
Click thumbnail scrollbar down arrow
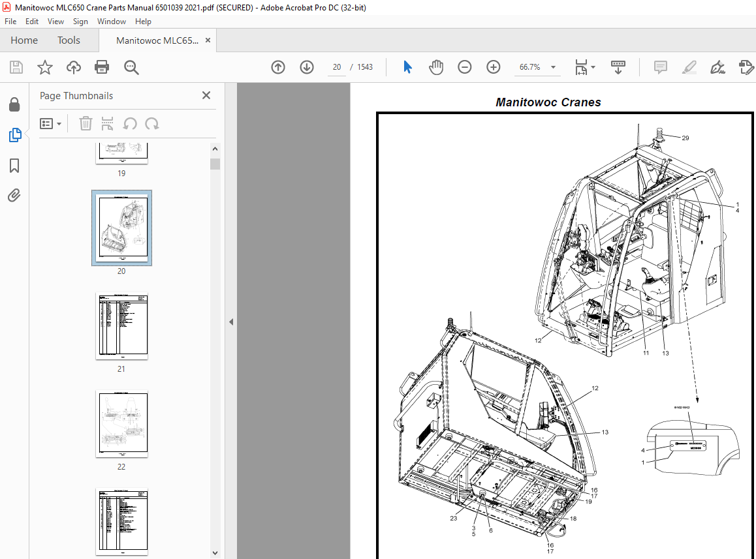(215, 552)
